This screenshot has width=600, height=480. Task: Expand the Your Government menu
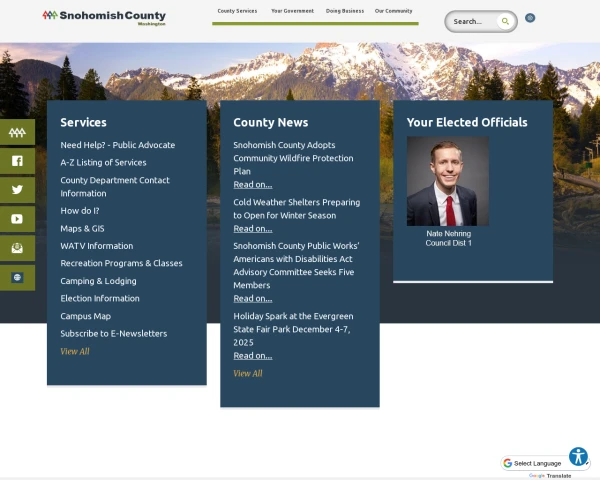click(292, 11)
